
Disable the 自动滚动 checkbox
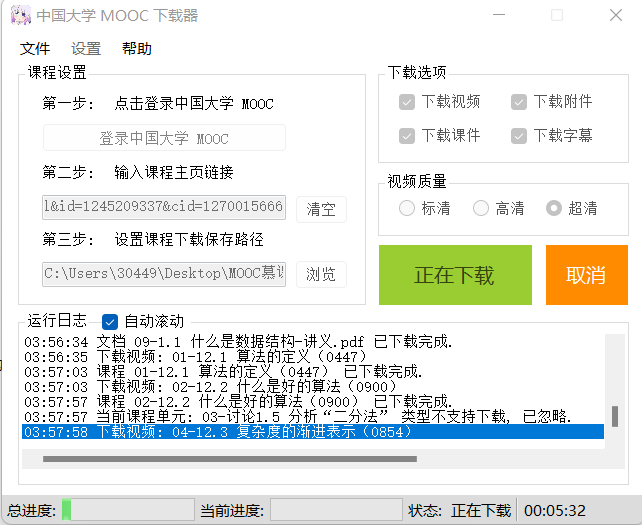pos(110,322)
